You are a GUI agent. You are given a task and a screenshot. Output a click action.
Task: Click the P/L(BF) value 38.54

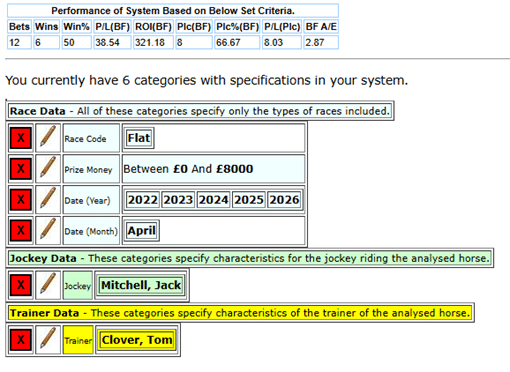pos(112,42)
